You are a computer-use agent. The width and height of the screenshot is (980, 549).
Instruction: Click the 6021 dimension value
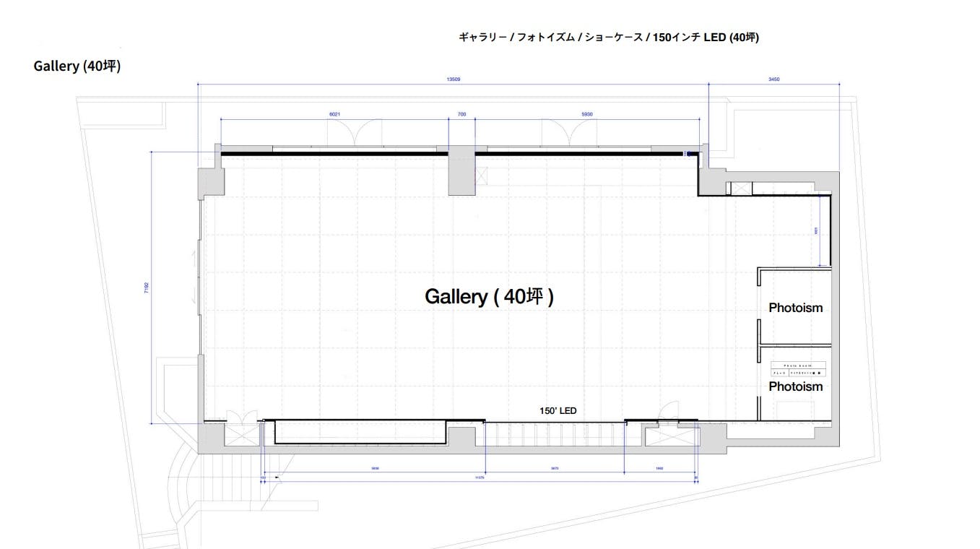click(x=334, y=114)
